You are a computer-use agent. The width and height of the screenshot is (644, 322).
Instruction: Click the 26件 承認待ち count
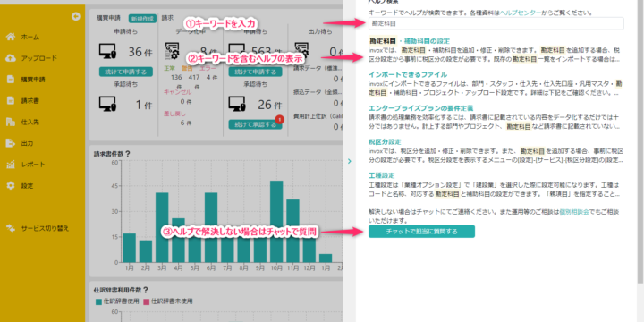(x=269, y=105)
